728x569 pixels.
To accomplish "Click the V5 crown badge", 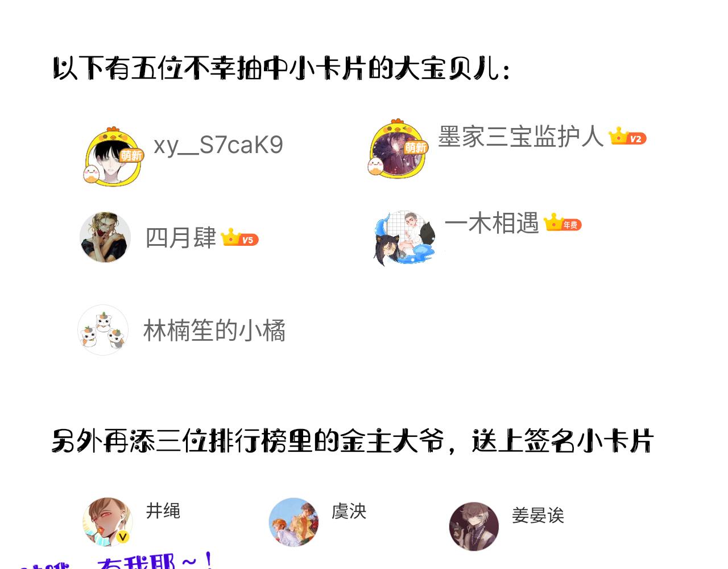I will (x=239, y=237).
